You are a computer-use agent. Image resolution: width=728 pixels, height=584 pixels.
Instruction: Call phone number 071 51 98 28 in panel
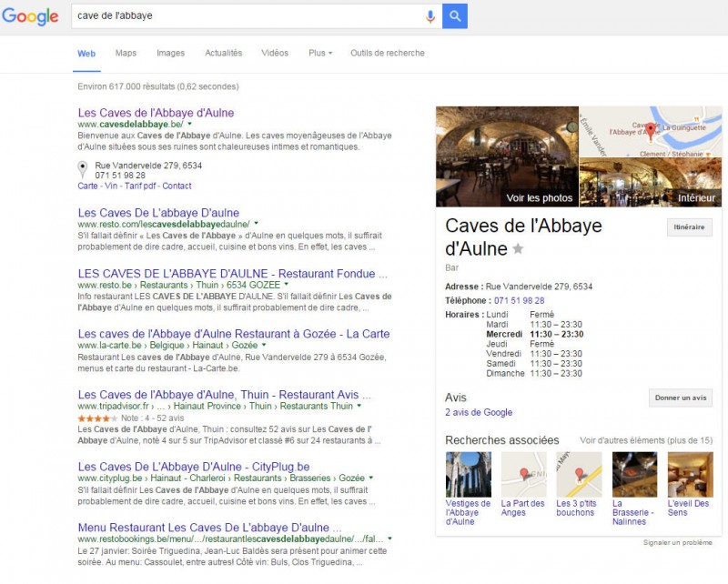click(519, 301)
